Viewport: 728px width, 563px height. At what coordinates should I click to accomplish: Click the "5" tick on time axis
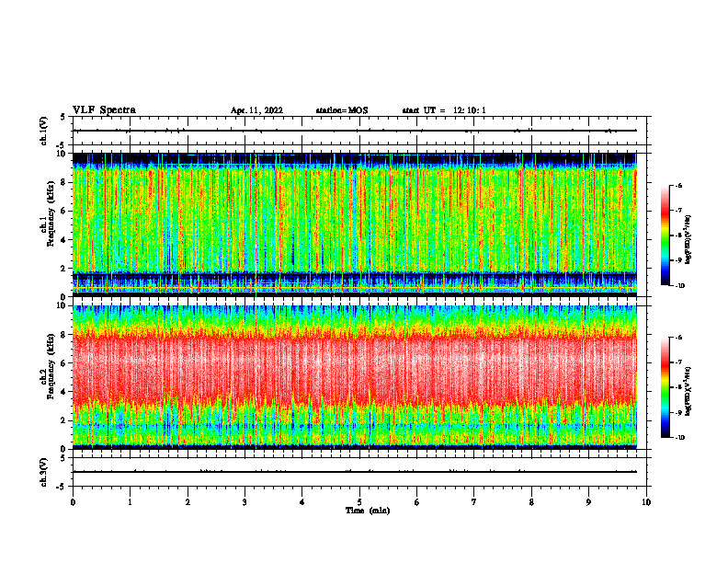tap(359, 502)
